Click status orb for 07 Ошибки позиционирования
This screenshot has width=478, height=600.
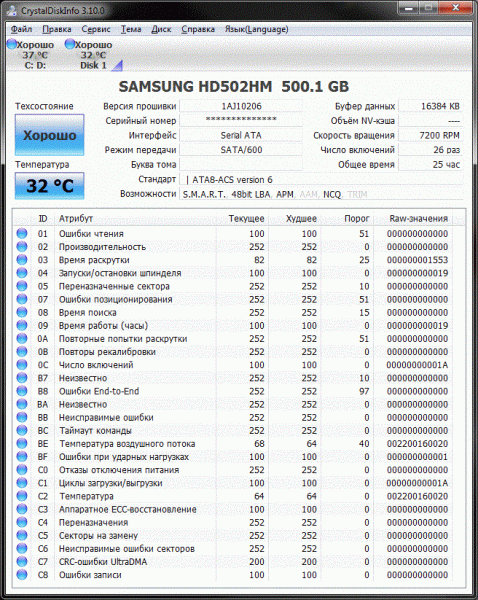coord(22,299)
